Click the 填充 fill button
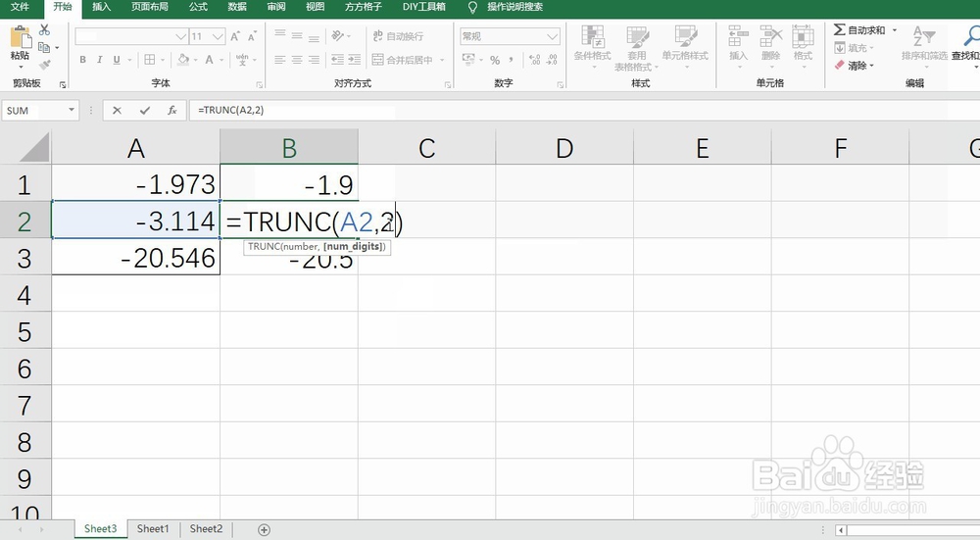 coord(855,47)
